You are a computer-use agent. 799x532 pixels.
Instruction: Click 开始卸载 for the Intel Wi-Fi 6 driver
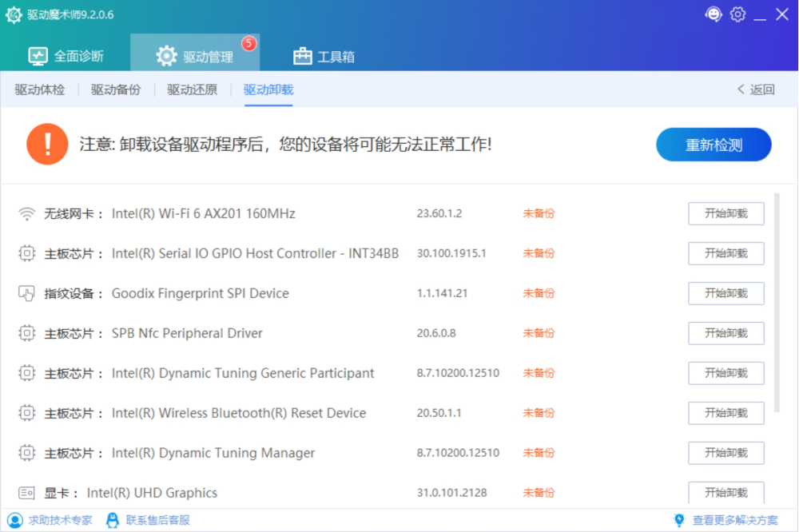pyautogui.click(x=725, y=213)
